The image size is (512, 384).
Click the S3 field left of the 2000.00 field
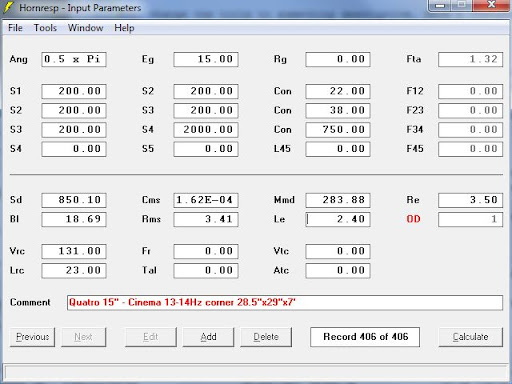74,130
